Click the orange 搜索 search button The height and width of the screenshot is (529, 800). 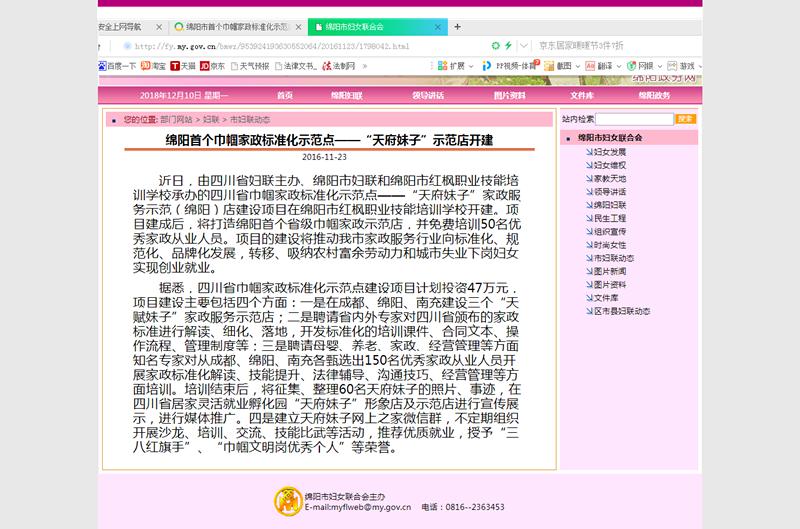(686, 118)
